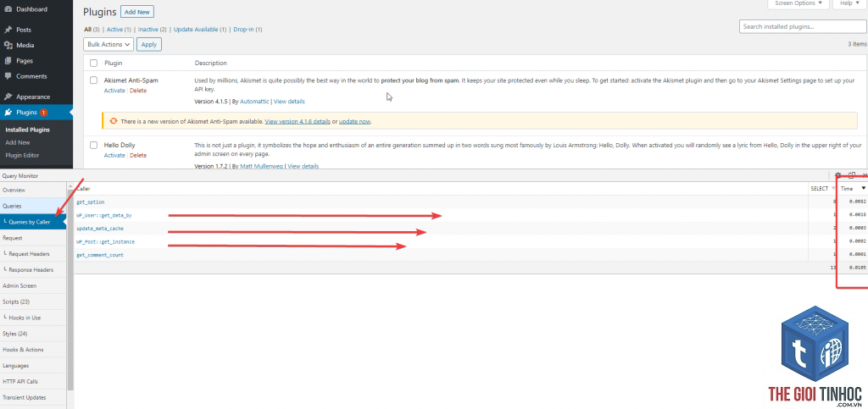868x409 pixels.
Task: Click the update now link
Action: (354, 121)
